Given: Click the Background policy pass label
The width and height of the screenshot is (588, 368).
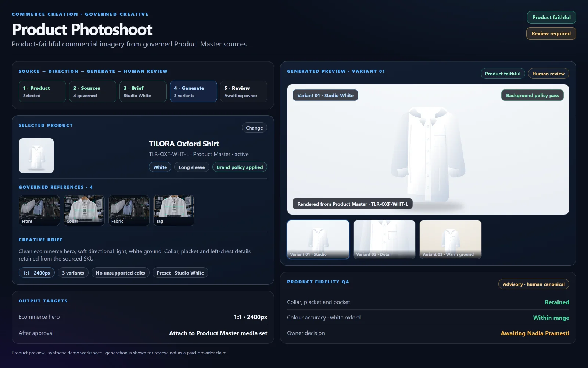Looking at the screenshot, I should 532,95.
